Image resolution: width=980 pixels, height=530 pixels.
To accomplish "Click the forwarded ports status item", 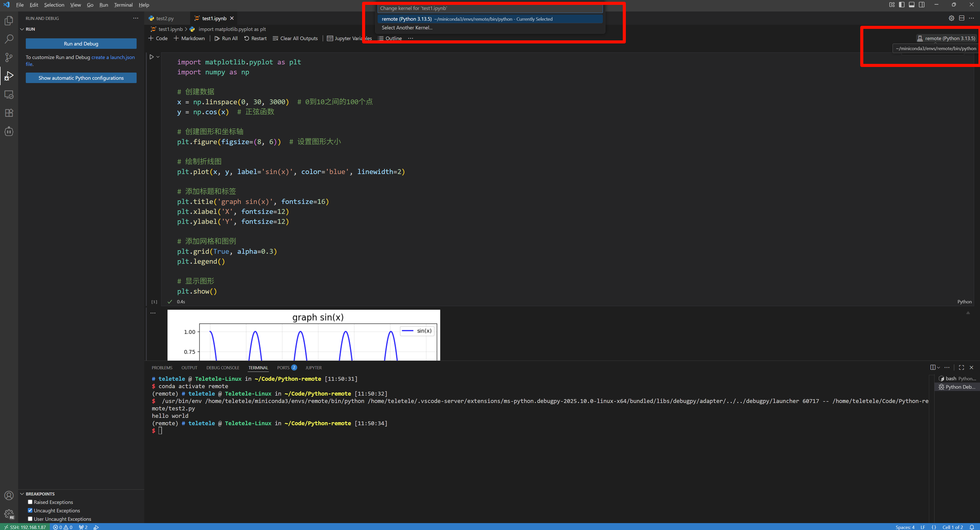I will coord(83,527).
